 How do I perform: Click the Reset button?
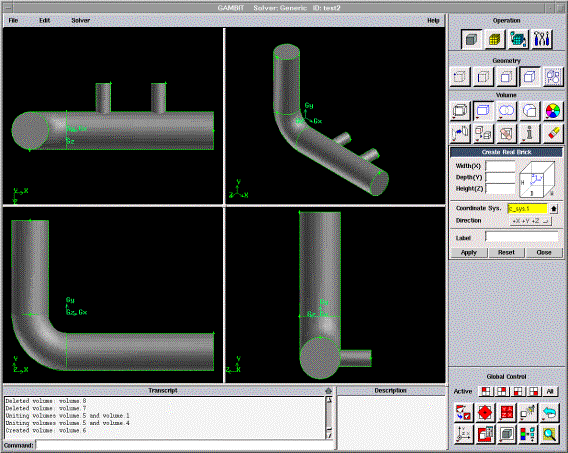coord(506,252)
